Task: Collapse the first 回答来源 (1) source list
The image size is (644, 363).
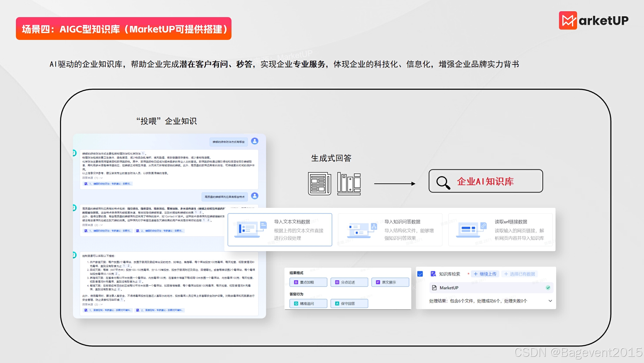Action: tap(101, 178)
